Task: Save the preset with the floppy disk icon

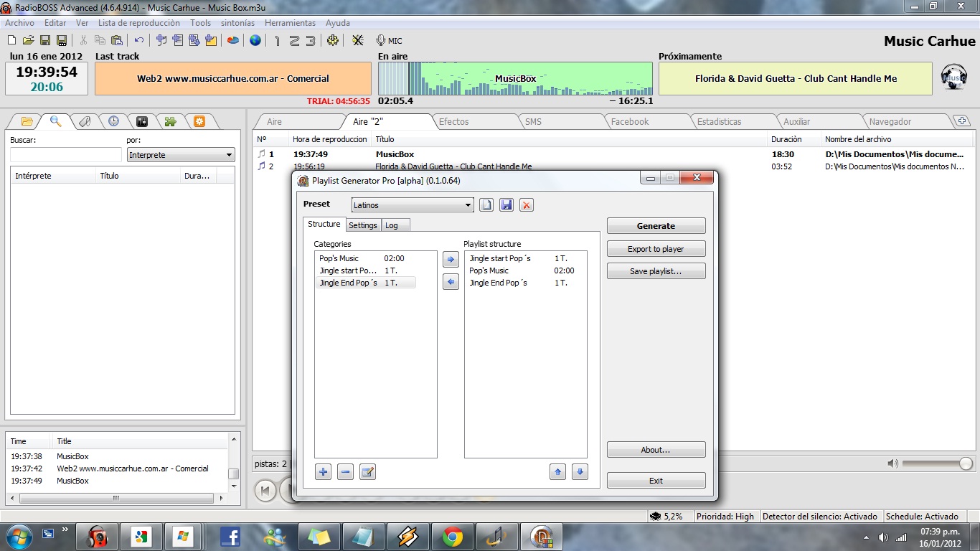Action: tap(507, 205)
